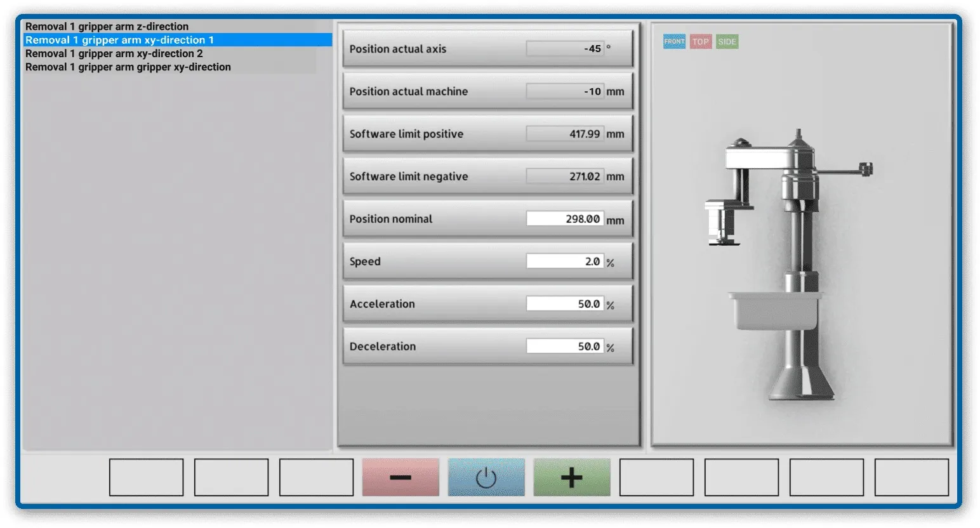Click the "Position nominal" label
This screenshot has height=528, width=980.
click(391, 219)
